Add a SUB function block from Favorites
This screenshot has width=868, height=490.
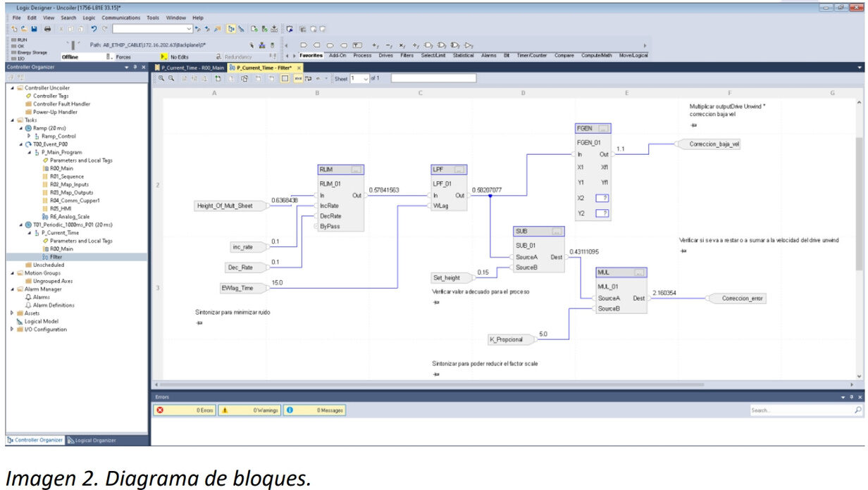point(390,46)
